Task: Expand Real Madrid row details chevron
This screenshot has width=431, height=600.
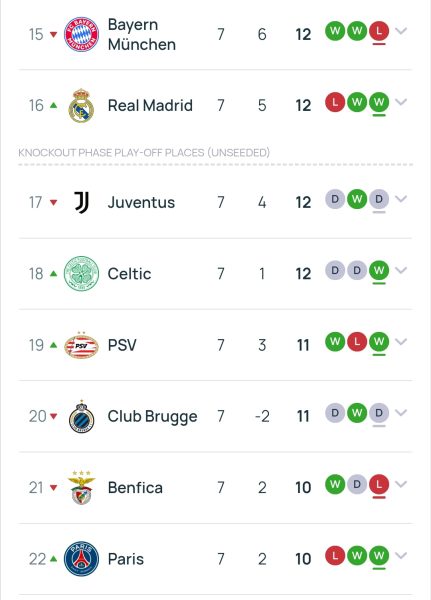Action: coord(401,102)
